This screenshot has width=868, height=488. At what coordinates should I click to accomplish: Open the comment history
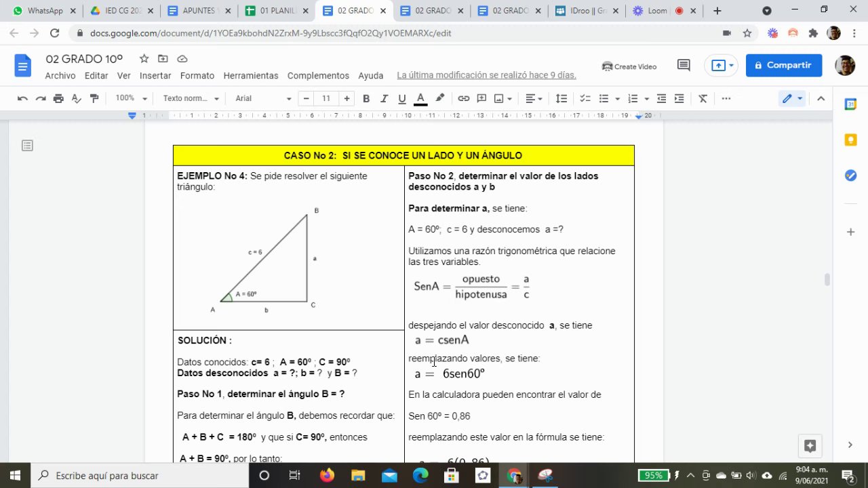click(x=684, y=65)
